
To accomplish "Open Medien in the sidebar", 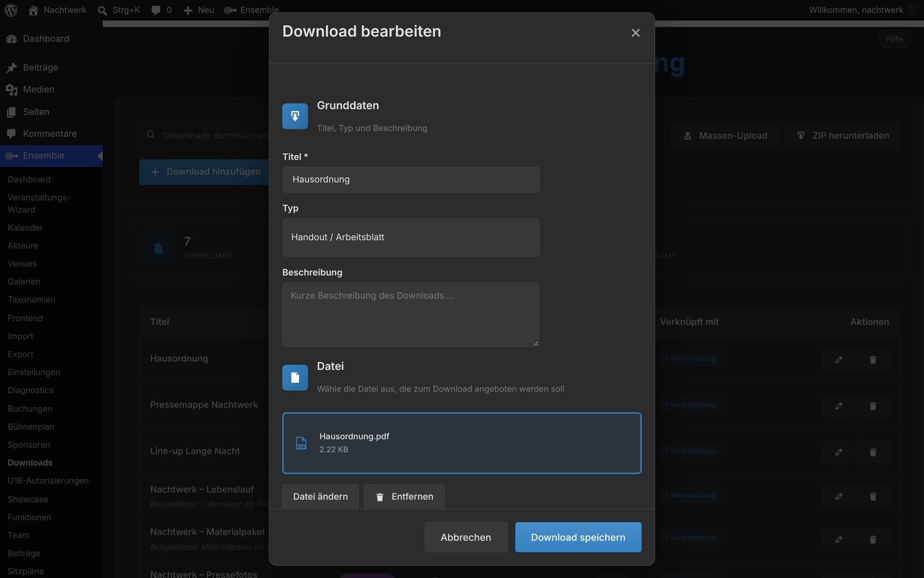I will [x=39, y=90].
